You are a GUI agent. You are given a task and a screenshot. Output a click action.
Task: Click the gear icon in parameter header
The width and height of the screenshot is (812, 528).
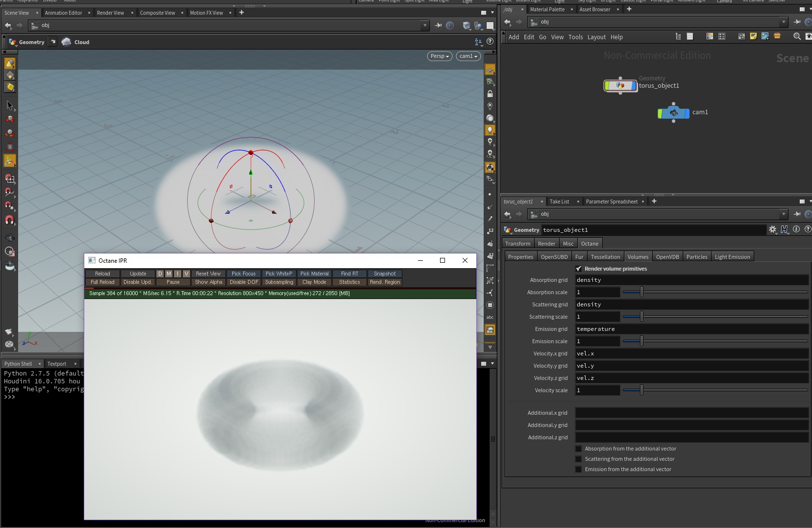(x=773, y=229)
